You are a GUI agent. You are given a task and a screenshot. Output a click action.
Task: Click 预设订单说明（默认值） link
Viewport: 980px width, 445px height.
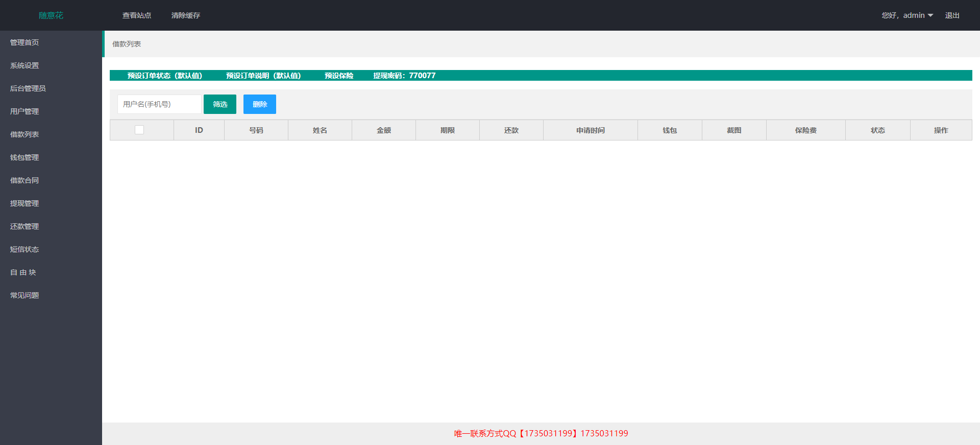(263, 76)
